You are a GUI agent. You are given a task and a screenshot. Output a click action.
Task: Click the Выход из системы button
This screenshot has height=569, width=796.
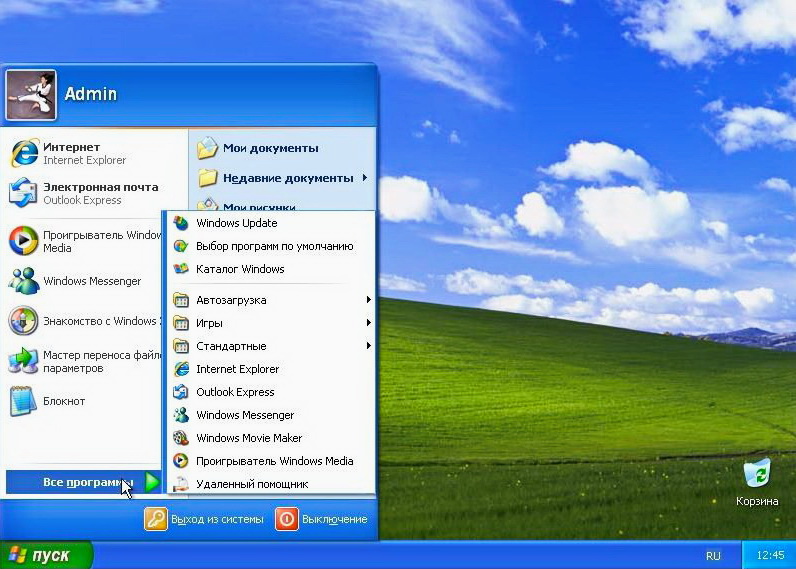205,519
